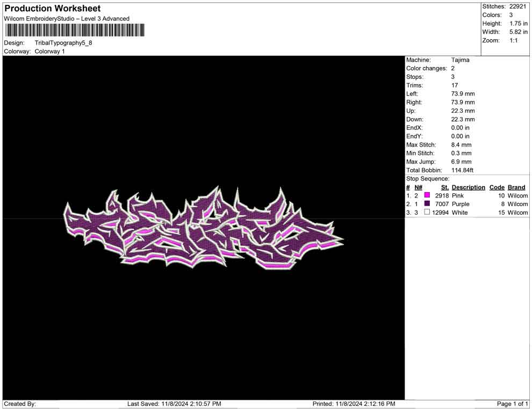Click 'Wilcom EmbroideryStudio – Level 3 Advanced' text
532x409 pixels.
67,19
